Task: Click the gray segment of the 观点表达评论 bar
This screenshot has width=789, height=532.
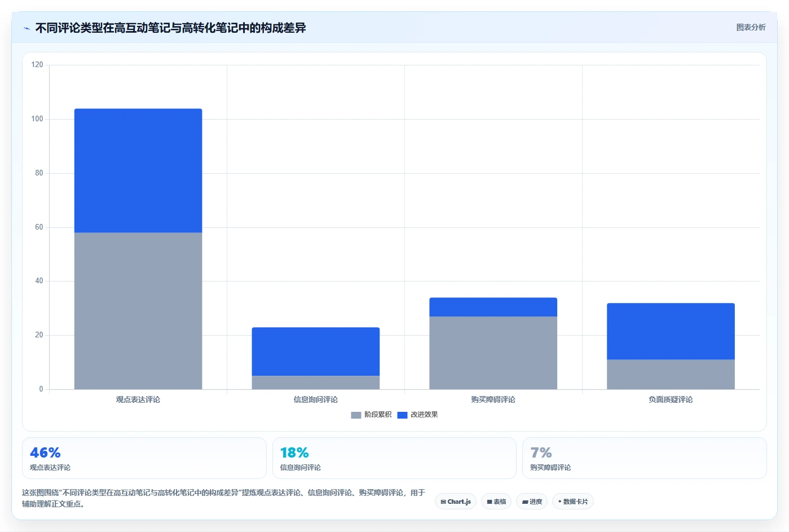Action: (x=138, y=311)
